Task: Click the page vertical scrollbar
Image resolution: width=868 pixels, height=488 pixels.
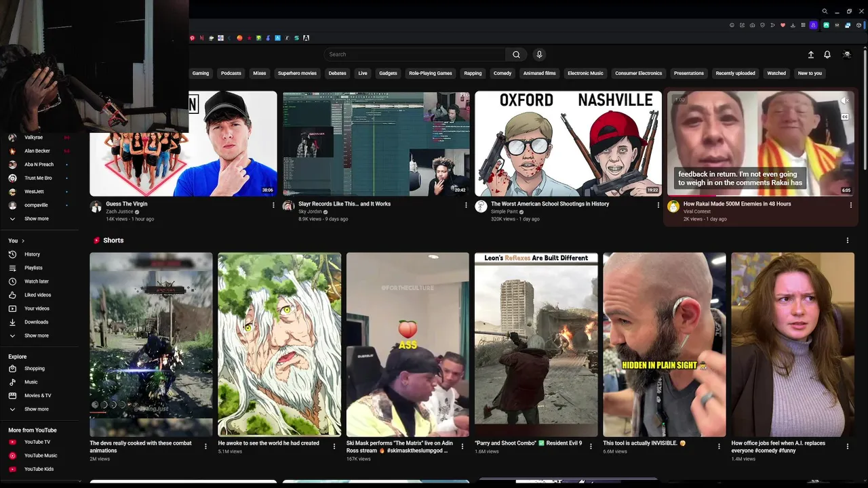Action: pos(865,108)
